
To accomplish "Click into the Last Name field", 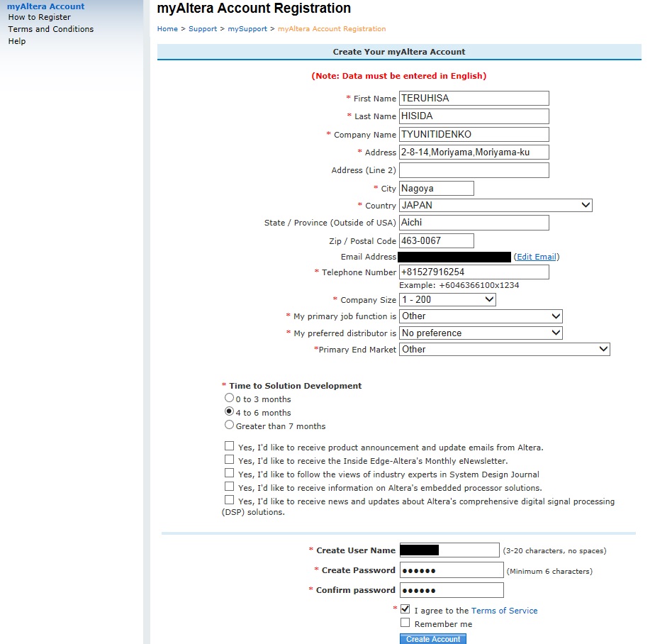I will point(474,116).
